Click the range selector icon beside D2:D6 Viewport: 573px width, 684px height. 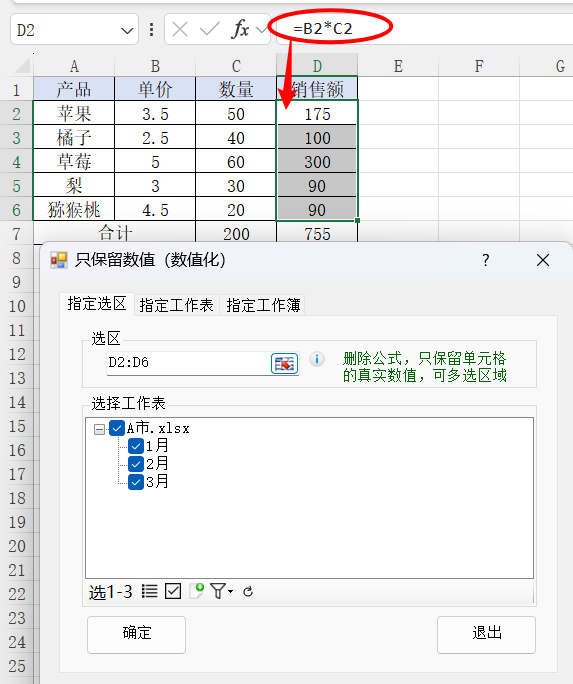(285, 363)
